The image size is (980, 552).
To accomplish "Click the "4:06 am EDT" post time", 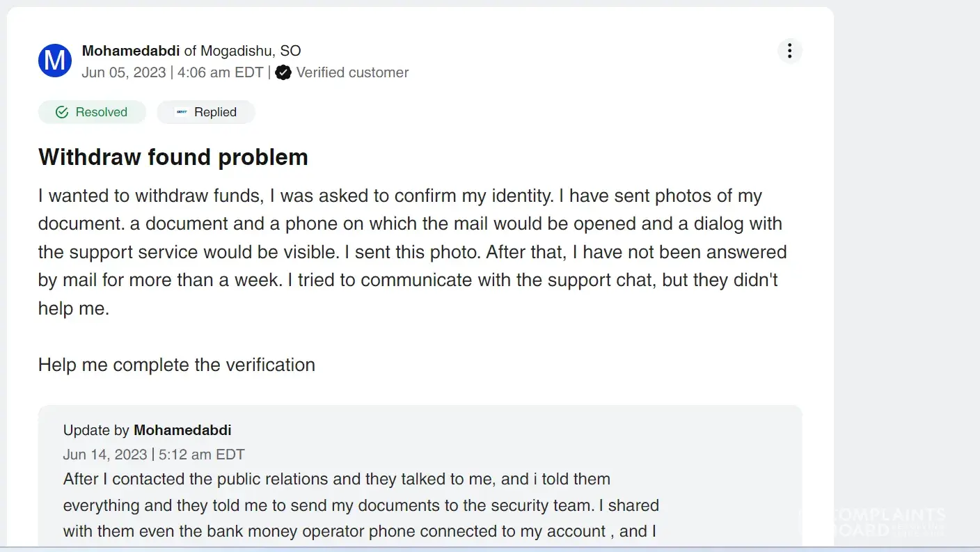I will point(221,72).
